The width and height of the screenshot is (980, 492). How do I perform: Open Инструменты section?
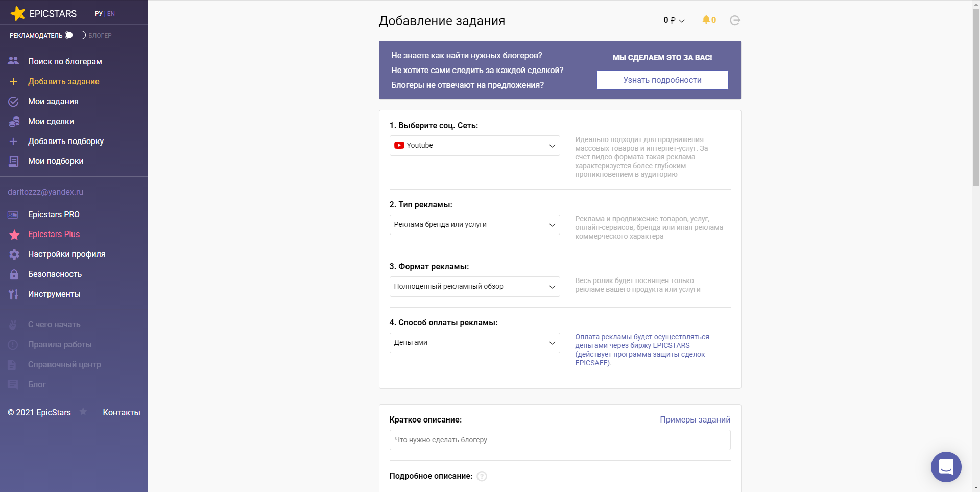pyautogui.click(x=54, y=294)
